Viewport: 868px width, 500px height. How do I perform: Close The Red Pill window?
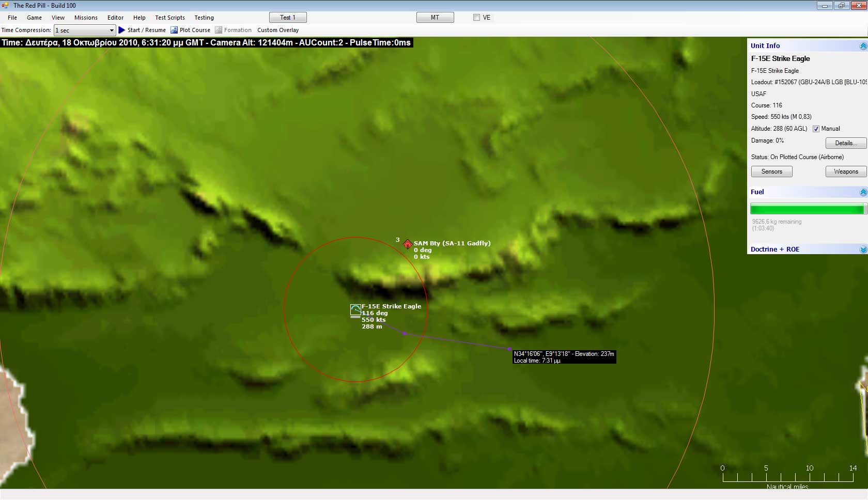pyautogui.click(x=859, y=6)
